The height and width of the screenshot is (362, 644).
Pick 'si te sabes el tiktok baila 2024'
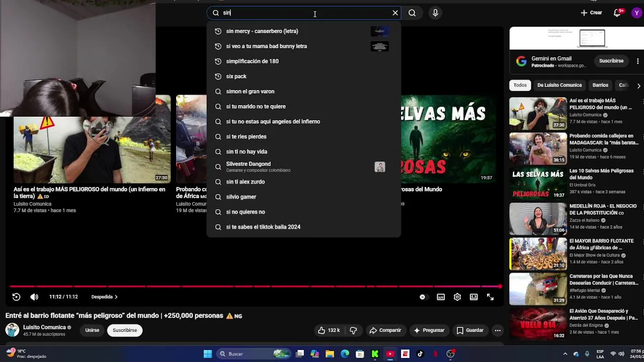click(x=304, y=227)
